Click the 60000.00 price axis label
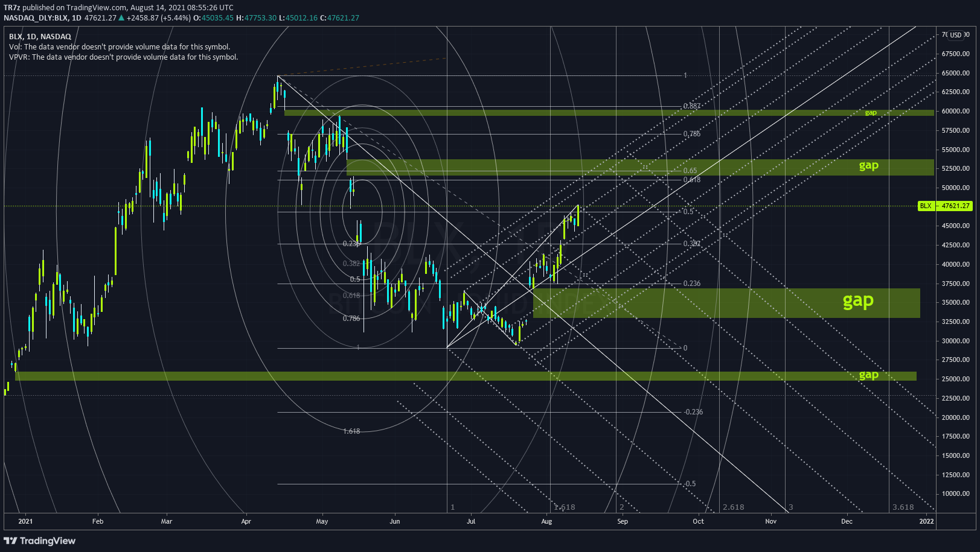Screen dimensions: 980x552 tap(956, 112)
